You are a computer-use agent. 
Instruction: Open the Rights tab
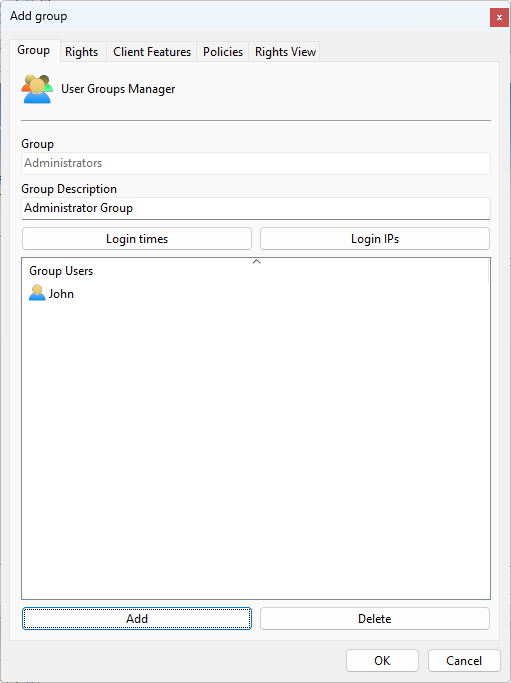click(x=81, y=52)
